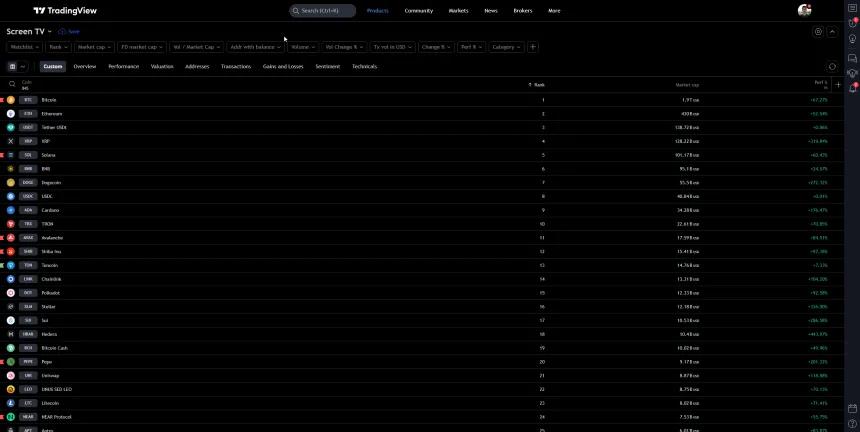The width and height of the screenshot is (860, 432).
Task: Click the Chainlink coin logo
Action: click(x=10, y=279)
